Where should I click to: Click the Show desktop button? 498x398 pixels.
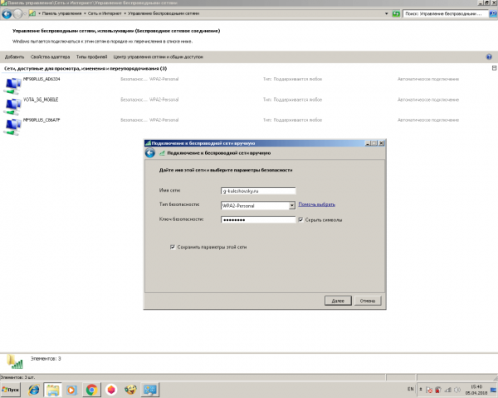493,390
